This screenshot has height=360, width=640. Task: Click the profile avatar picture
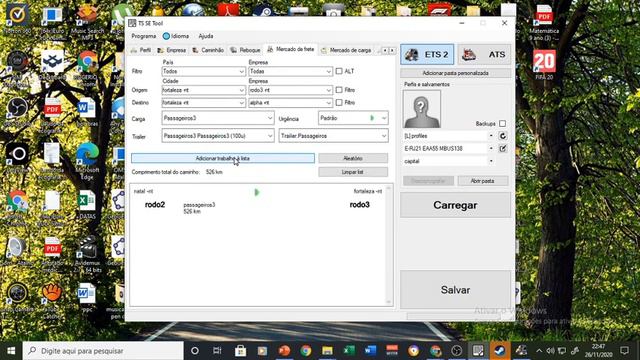pos(422,109)
